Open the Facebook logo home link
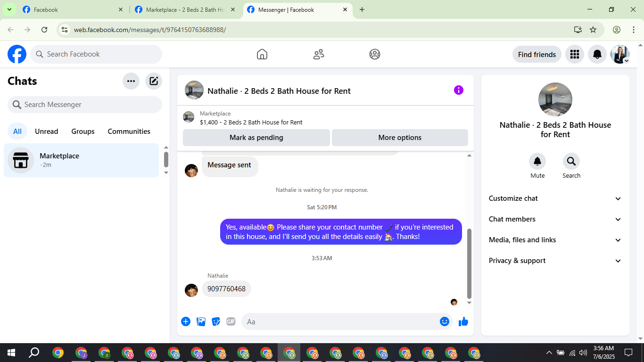The image size is (644, 362). click(x=17, y=54)
